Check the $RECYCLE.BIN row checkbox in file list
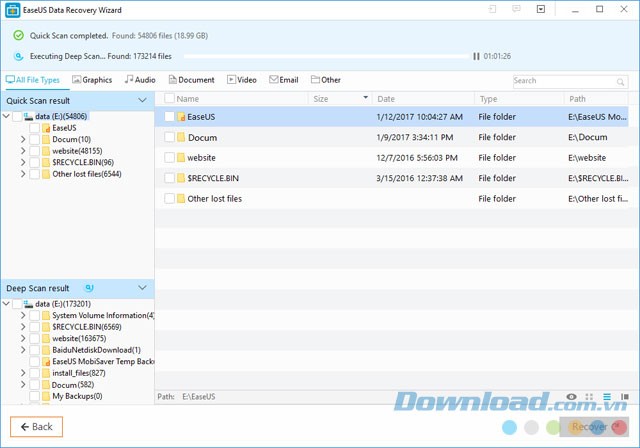The width and height of the screenshot is (640, 448). 169,178
